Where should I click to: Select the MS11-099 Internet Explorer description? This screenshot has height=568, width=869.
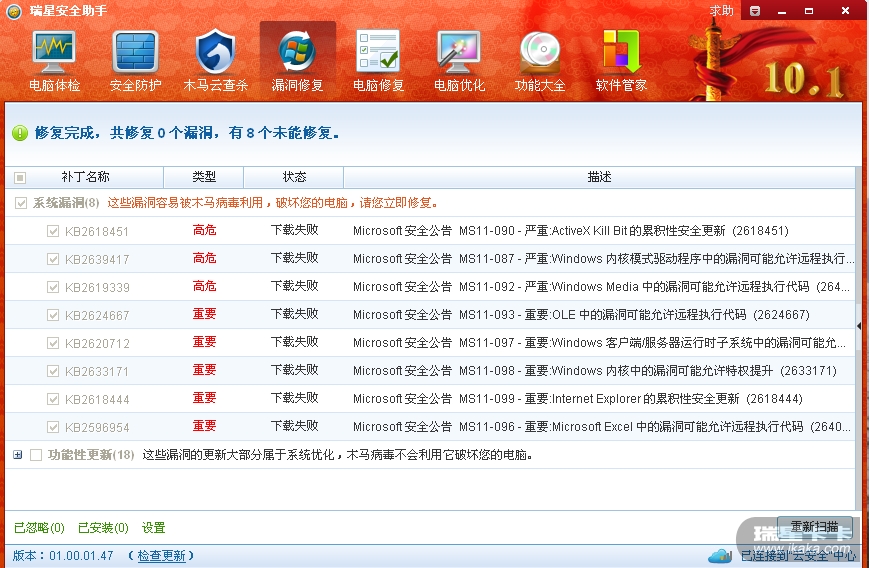click(x=578, y=398)
